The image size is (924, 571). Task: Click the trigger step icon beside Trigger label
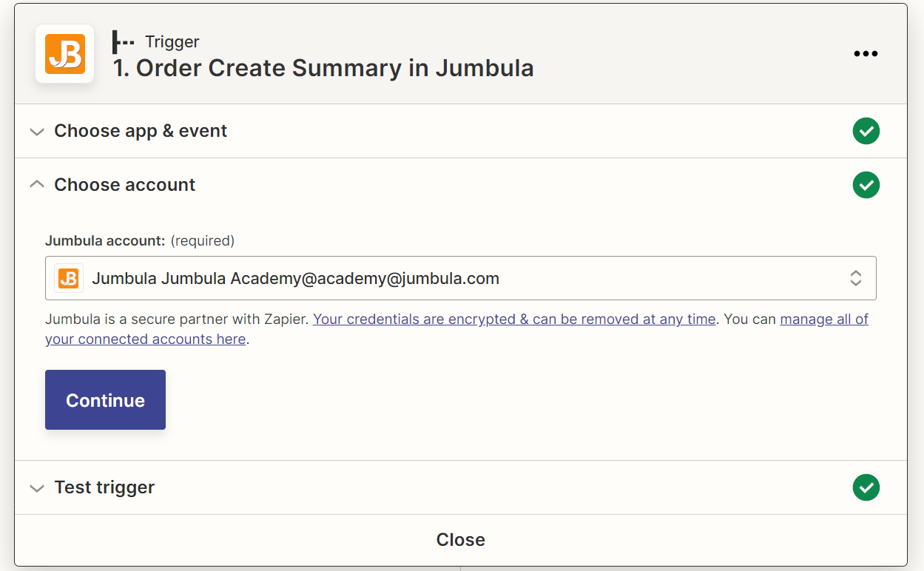click(123, 42)
